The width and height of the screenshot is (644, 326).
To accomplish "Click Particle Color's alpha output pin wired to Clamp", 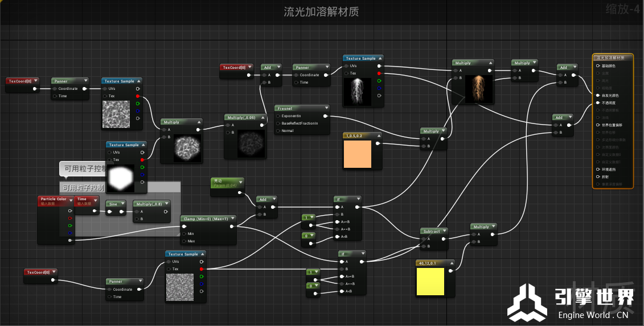I will coord(70,240).
